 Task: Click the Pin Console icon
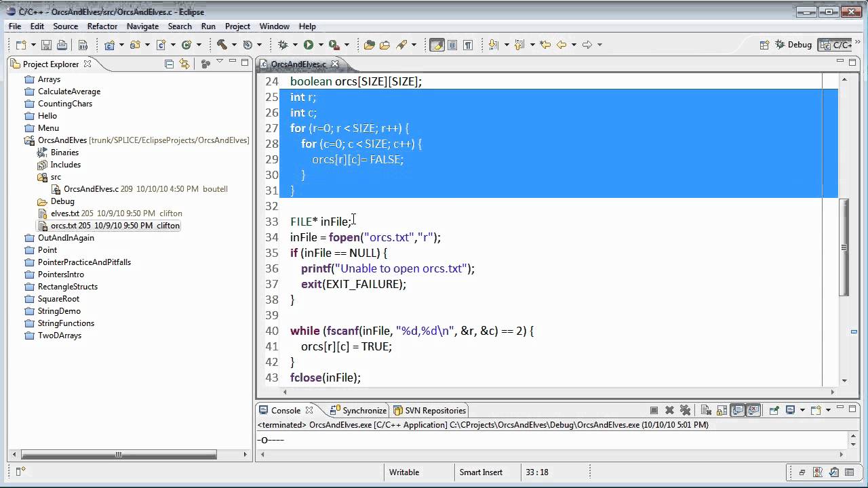[x=774, y=411]
